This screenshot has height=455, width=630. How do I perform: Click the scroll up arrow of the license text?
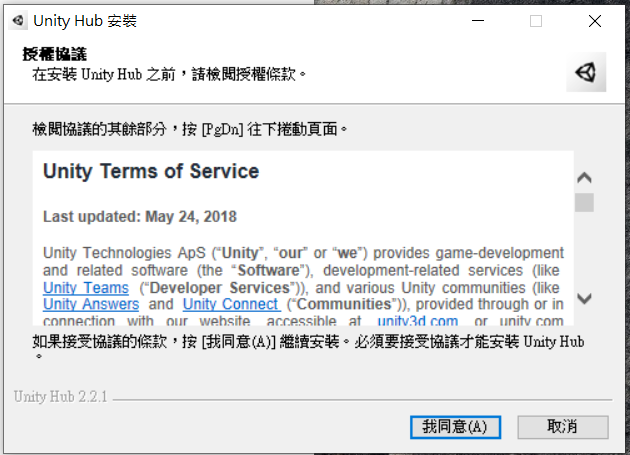[x=584, y=178]
